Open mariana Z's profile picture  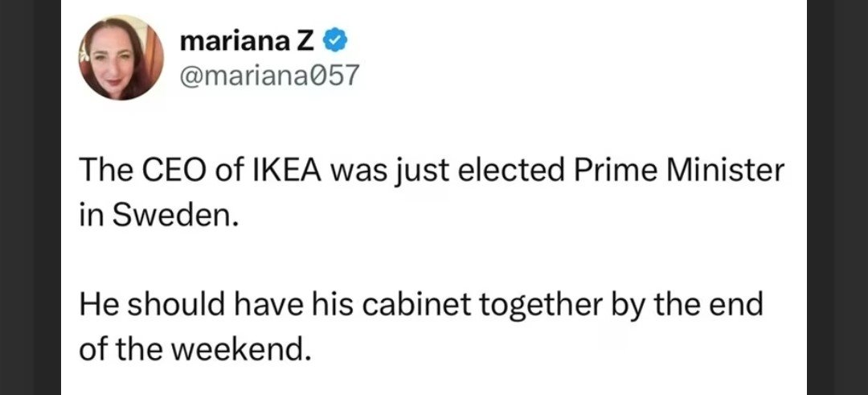(122, 58)
